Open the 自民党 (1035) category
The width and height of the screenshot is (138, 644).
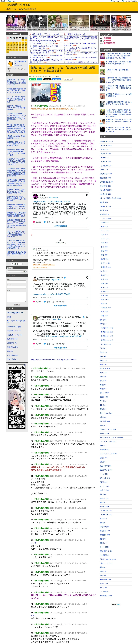pyautogui.click(x=106, y=141)
